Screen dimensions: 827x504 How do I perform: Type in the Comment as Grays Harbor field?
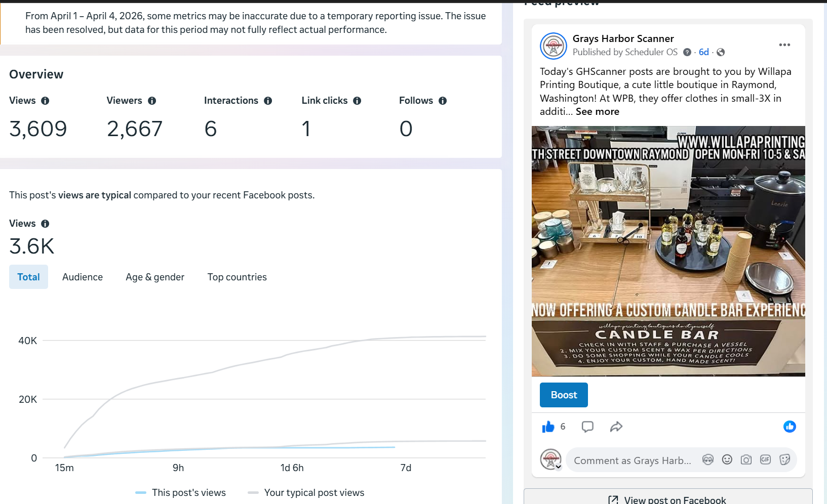pyautogui.click(x=632, y=460)
